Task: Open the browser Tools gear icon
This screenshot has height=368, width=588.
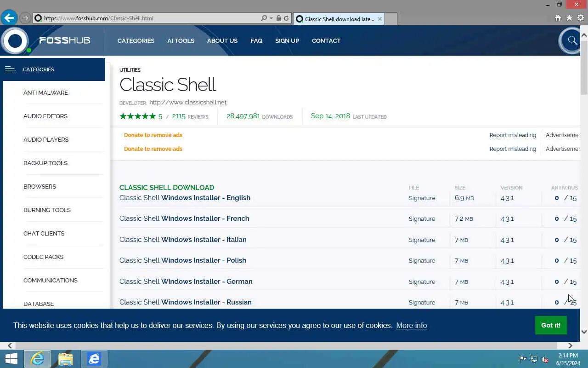Action: pos(580,18)
